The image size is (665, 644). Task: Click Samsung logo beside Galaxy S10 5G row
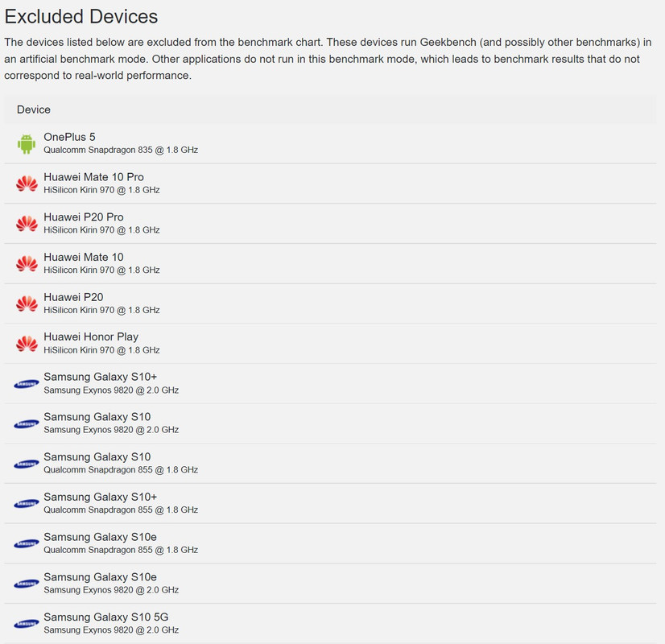[27, 624]
